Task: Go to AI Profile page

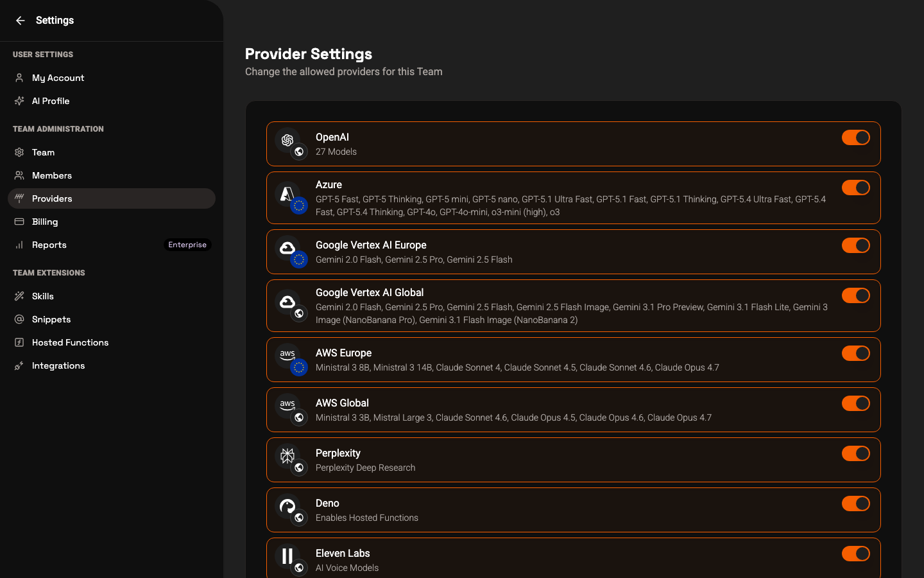Action: coord(112,101)
